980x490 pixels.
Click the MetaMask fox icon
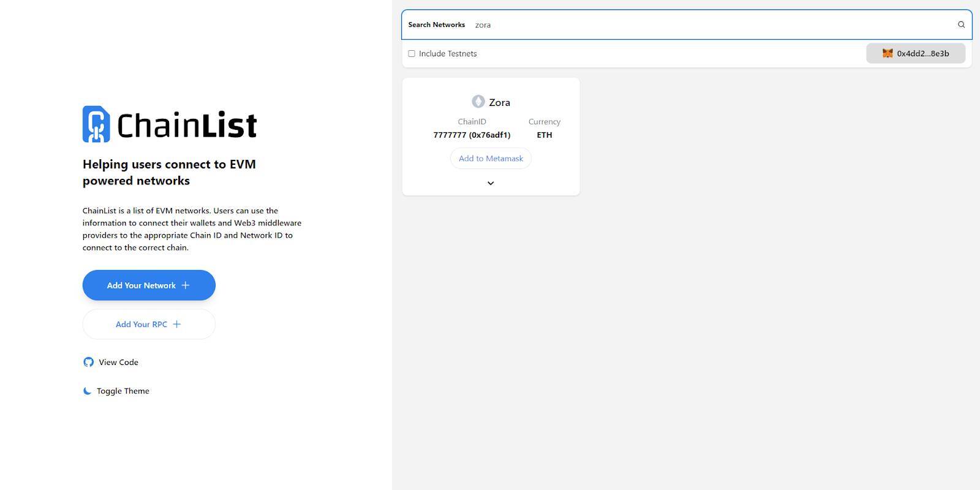(x=888, y=53)
